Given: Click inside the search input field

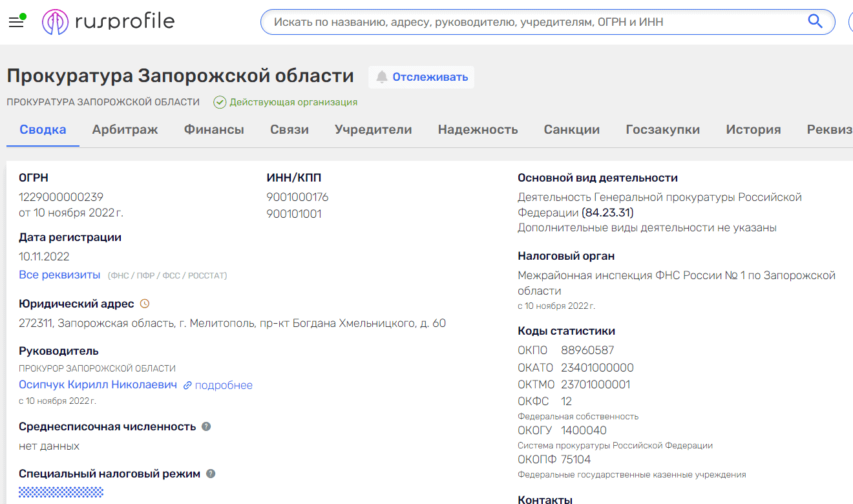Looking at the screenshot, I should [x=517, y=21].
